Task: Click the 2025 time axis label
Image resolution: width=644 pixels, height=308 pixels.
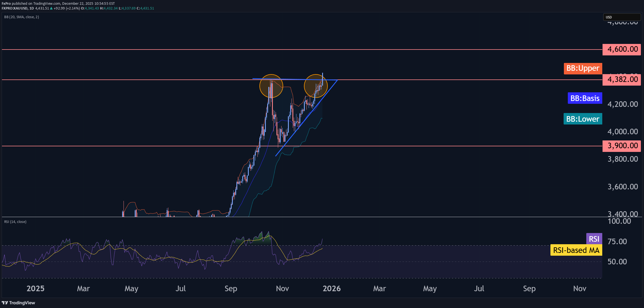Action: tap(35, 288)
